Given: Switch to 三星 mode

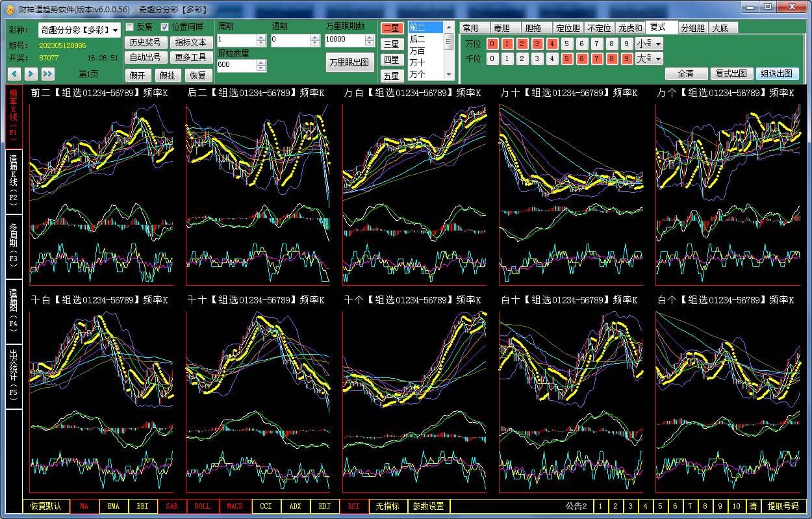Looking at the screenshot, I should click(391, 44).
